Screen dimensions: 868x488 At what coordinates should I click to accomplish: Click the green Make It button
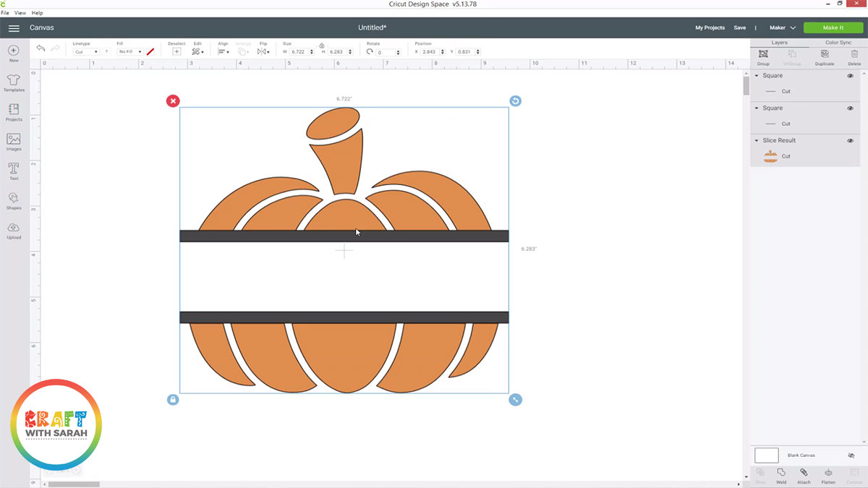click(x=833, y=27)
